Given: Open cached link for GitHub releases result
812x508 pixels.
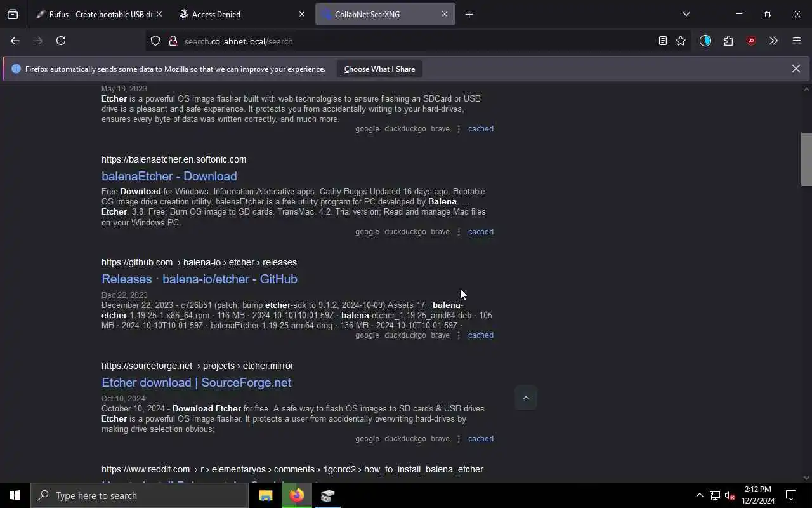Looking at the screenshot, I should 480,335.
